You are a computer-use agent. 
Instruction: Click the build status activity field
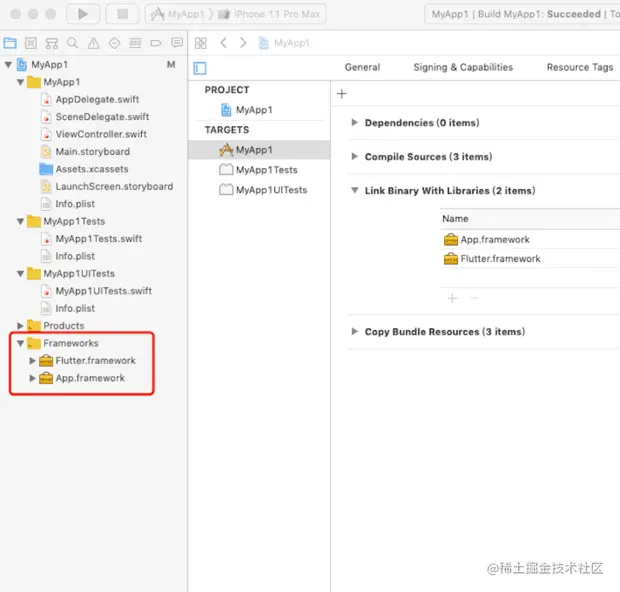522,14
